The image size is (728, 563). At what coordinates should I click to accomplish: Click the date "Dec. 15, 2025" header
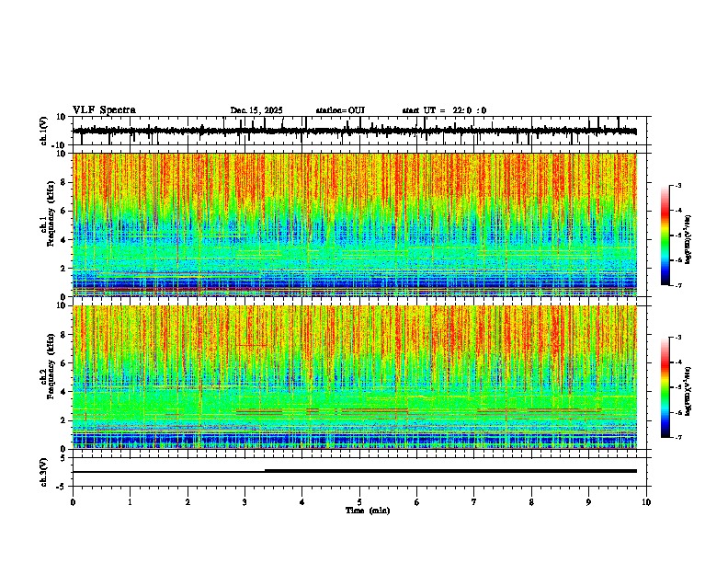click(x=256, y=110)
